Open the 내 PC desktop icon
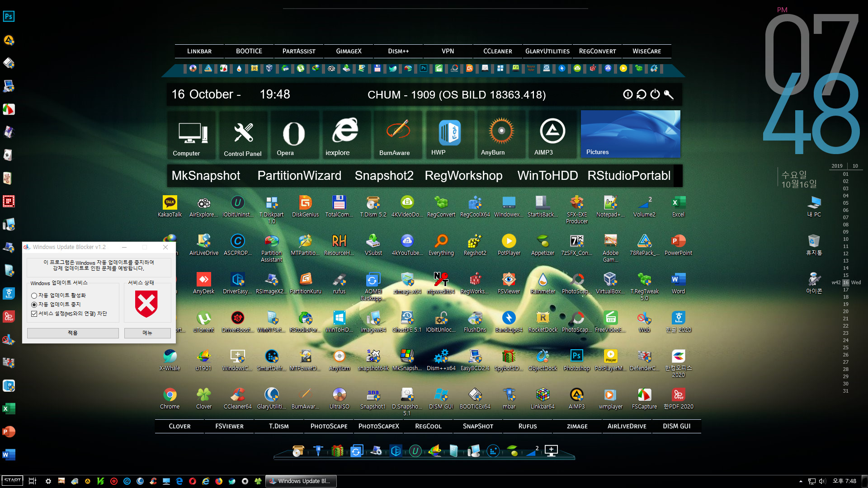This screenshot has width=868, height=488. click(x=814, y=206)
